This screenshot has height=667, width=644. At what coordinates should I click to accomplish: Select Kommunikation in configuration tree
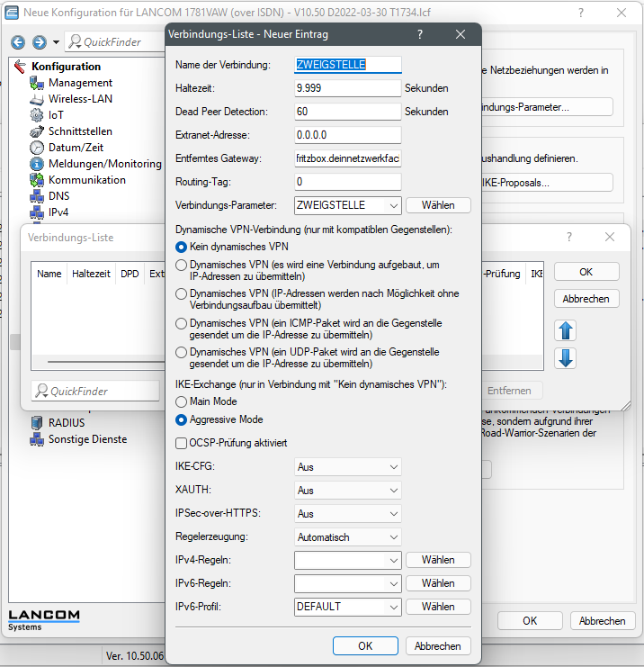pos(86,180)
